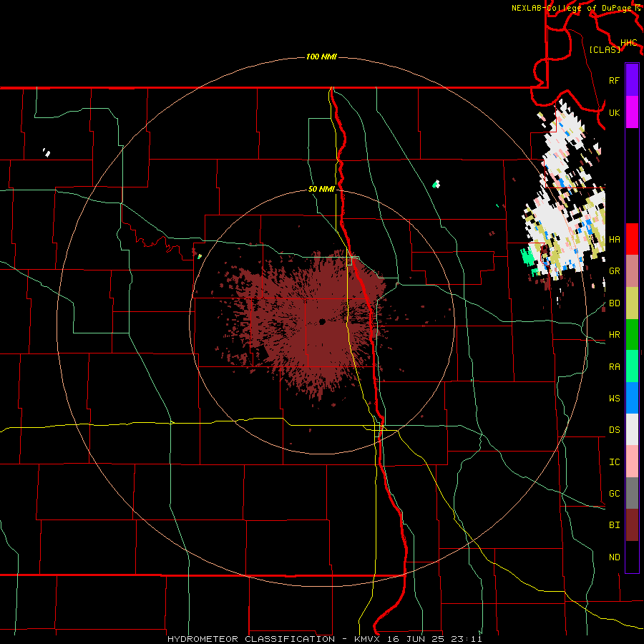
Task: Click the ND black legend swatch
Action: (632, 557)
